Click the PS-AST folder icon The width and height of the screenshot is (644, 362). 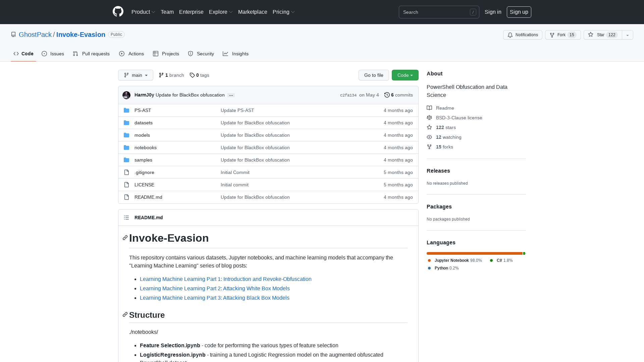pos(126,110)
